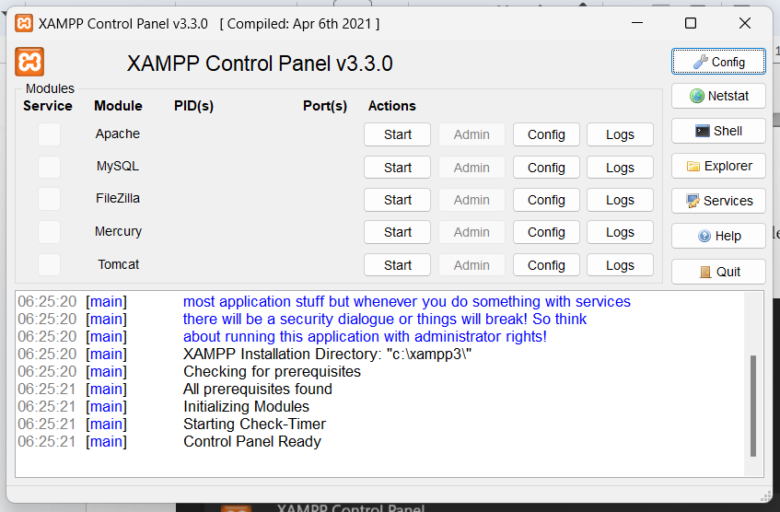The image size is (780, 512).
Task: Toggle the MySQL service checkbox
Action: [49, 167]
